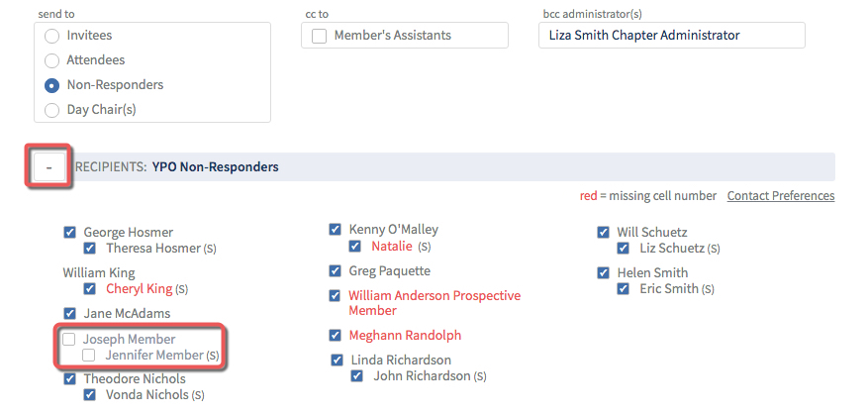This screenshot has width=868, height=414.
Task: Uncheck Cheryl King checkbox
Action: tap(90, 289)
